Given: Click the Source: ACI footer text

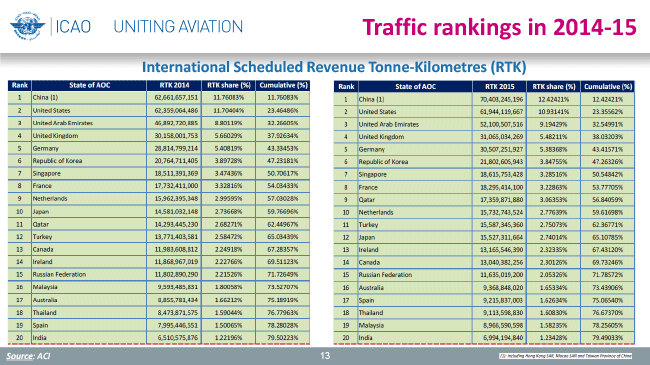Looking at the screenshot, I should coord(28,356).
